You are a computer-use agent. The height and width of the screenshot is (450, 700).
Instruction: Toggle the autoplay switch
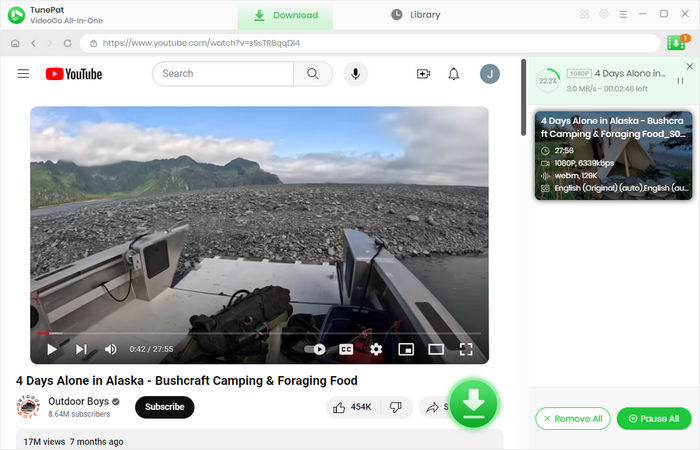coord(315,349)
